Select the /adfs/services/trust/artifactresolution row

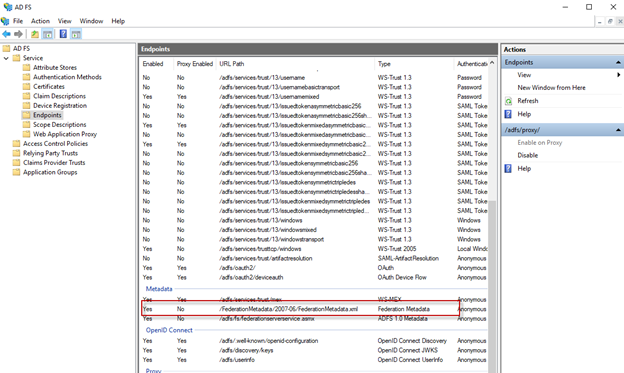point(314,258)
